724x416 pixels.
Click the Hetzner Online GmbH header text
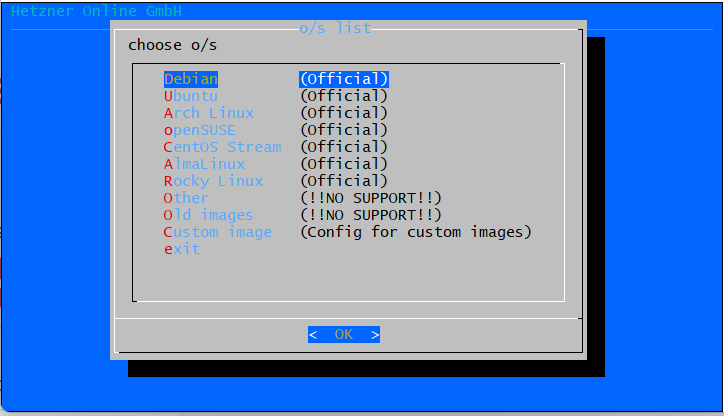[x=97, y=11]
